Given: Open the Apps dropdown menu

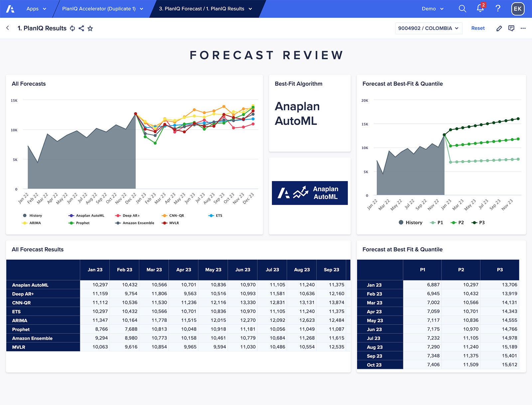Looking at the screenshot, I should [36, 9].
